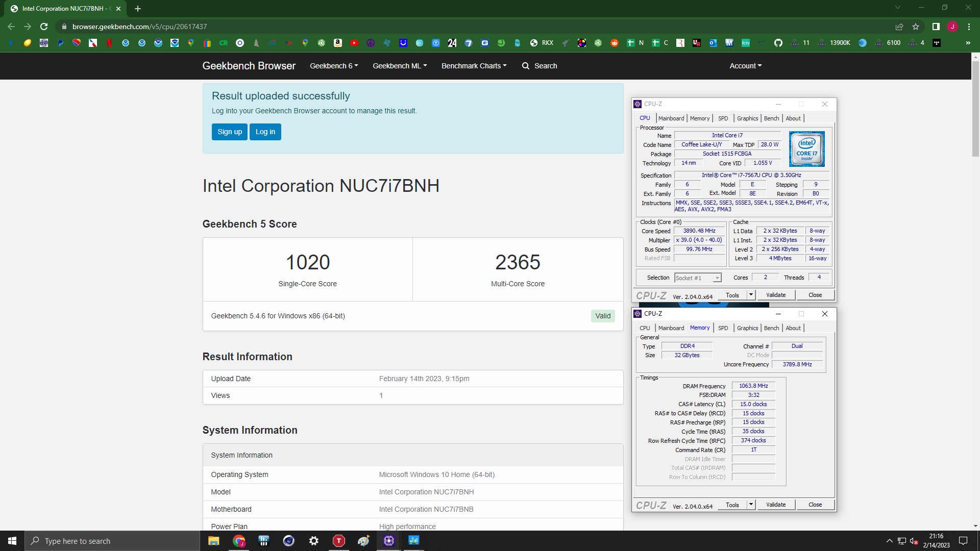Screen dimensions: 980x551
Task: Close the Intel Corporation NUC7i7BNH tab
Action: [x=118, y=9]
